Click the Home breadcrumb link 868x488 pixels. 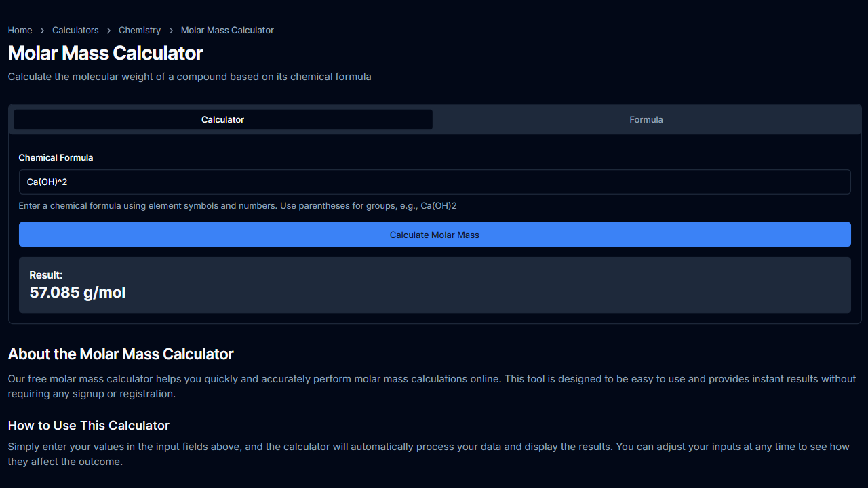(20, 30)
